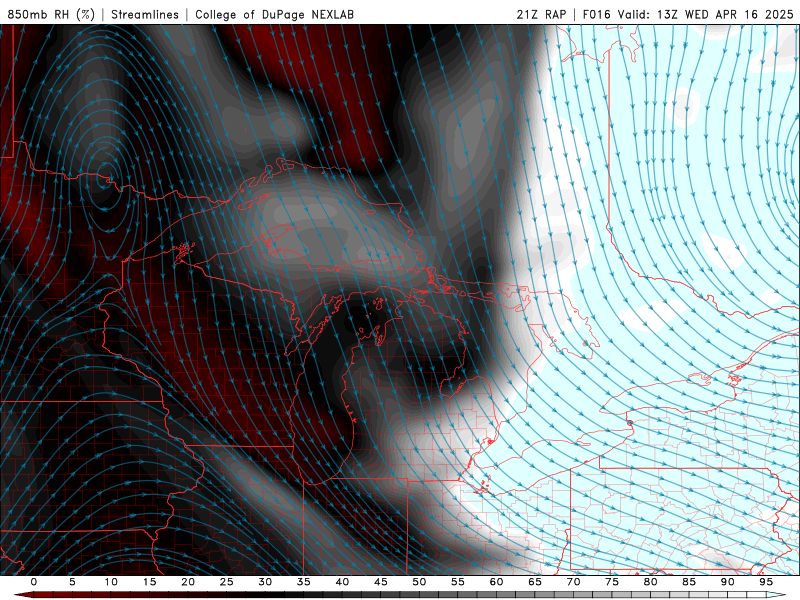This screenshot has height=600, width=800.
Task: Click the 90 value on the color scale
Action: pos(728,582)
